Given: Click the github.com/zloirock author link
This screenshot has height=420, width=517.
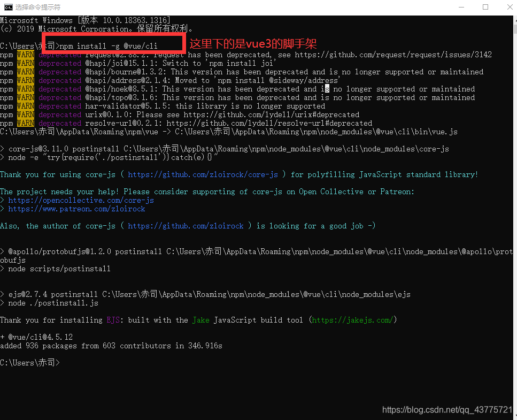Looking at the screenshot, I should pos(186,226).
